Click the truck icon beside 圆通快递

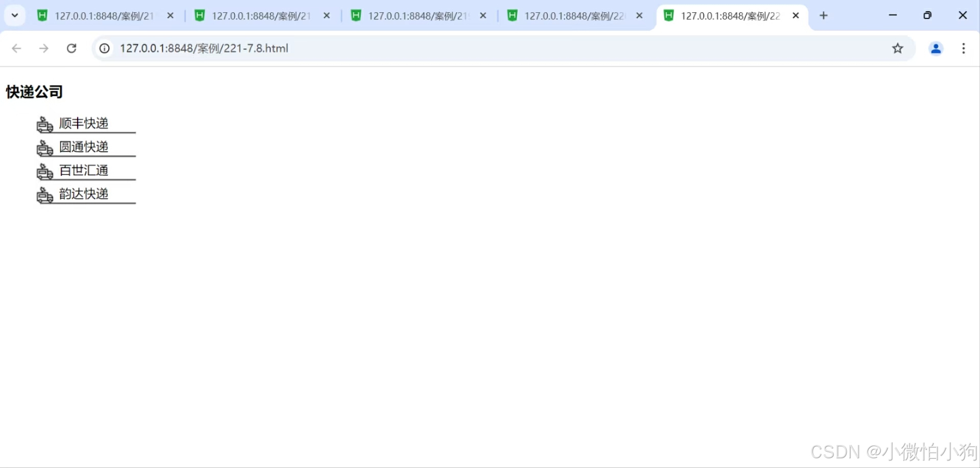[45, 148]
